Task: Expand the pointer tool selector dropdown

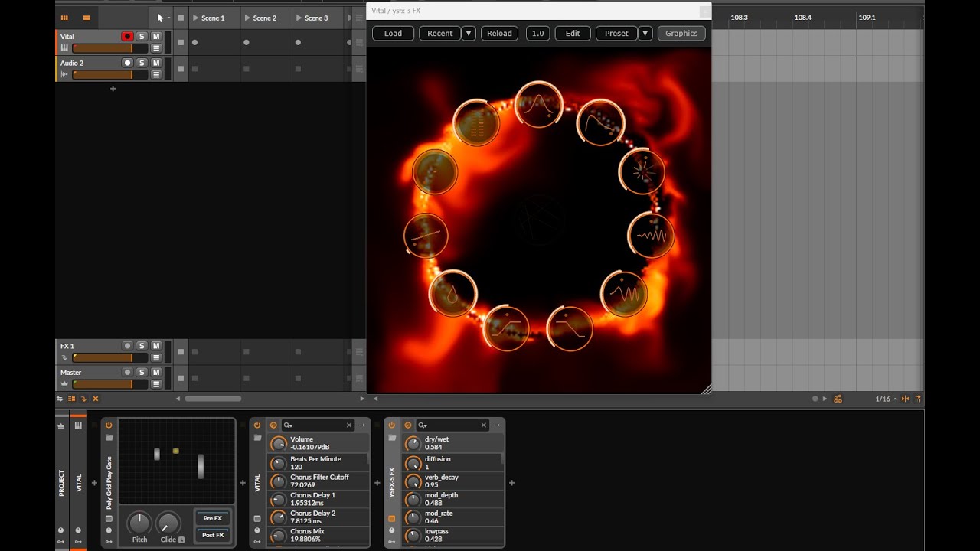Action: point(168,18)
